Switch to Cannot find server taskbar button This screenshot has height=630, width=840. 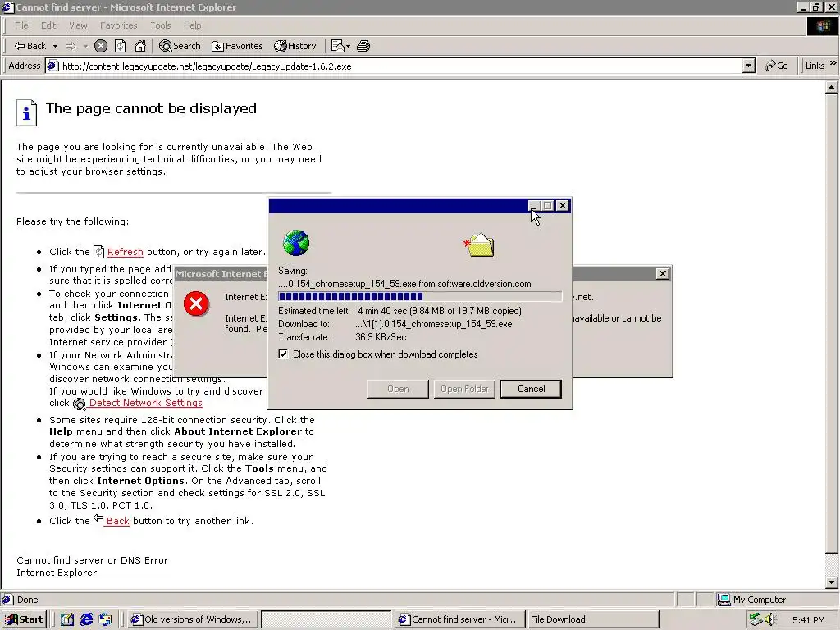(459, 620)
